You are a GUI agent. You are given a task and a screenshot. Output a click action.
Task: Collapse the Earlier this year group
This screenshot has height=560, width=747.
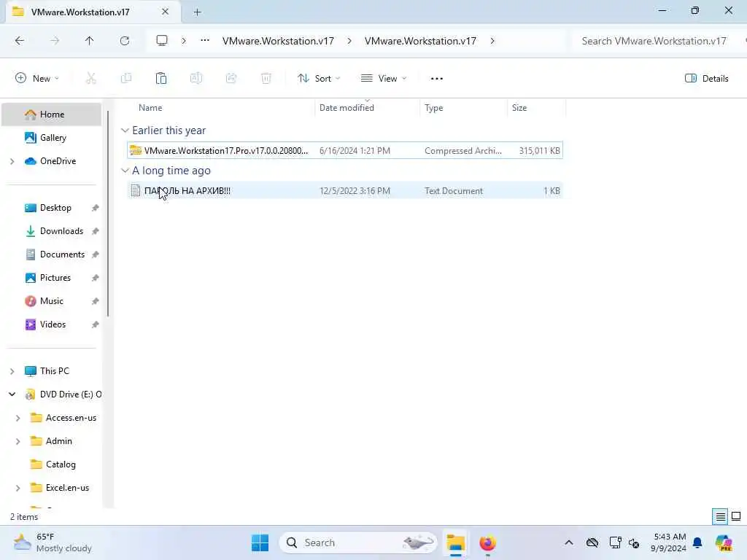(x=125, y=131)
